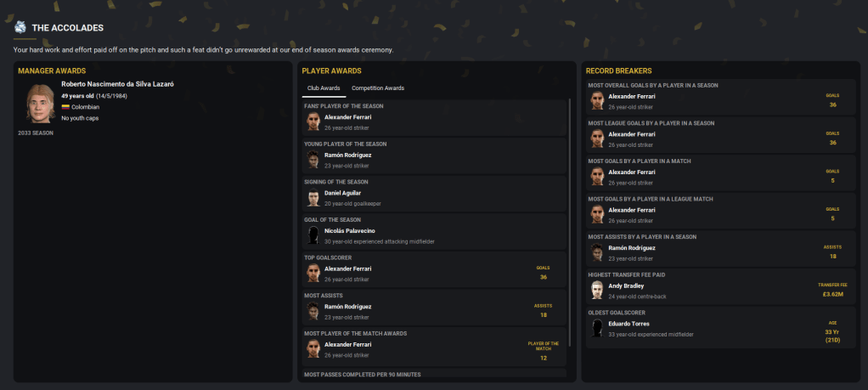Open Eduardo Torres's name under Oldest Goalscorer
868x390 pixels.
[629, 324]
